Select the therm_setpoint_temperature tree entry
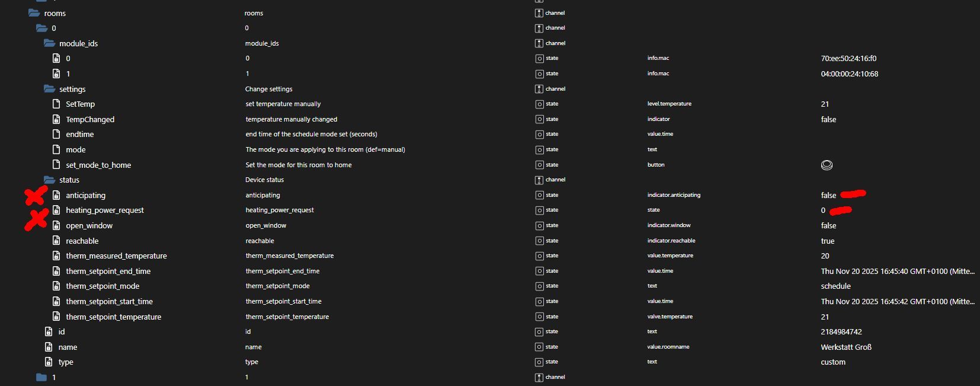Screen dimensions: 980x386 pos(113,317)
